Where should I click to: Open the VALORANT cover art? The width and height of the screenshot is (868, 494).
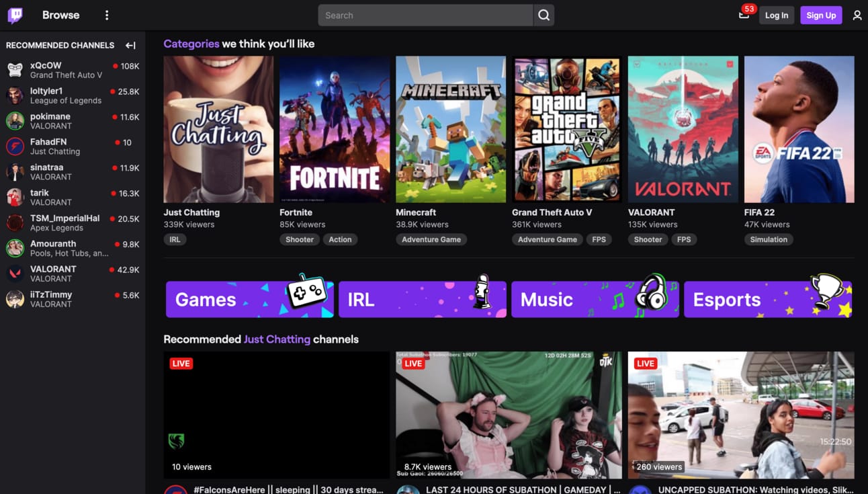coord(683,129)
